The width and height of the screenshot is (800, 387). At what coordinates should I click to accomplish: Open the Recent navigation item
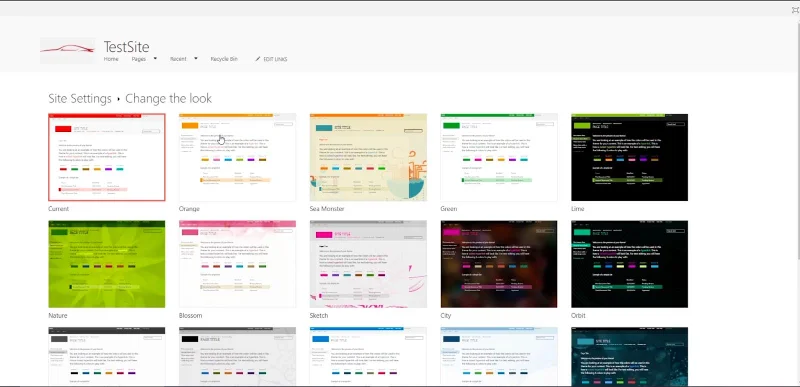pos(178,59)
